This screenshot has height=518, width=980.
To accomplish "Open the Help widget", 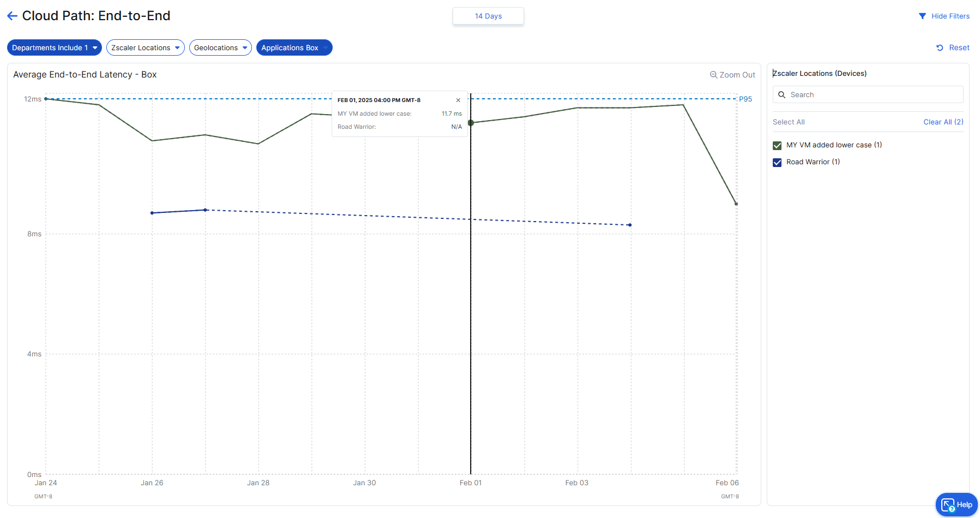I will point(957,504).
